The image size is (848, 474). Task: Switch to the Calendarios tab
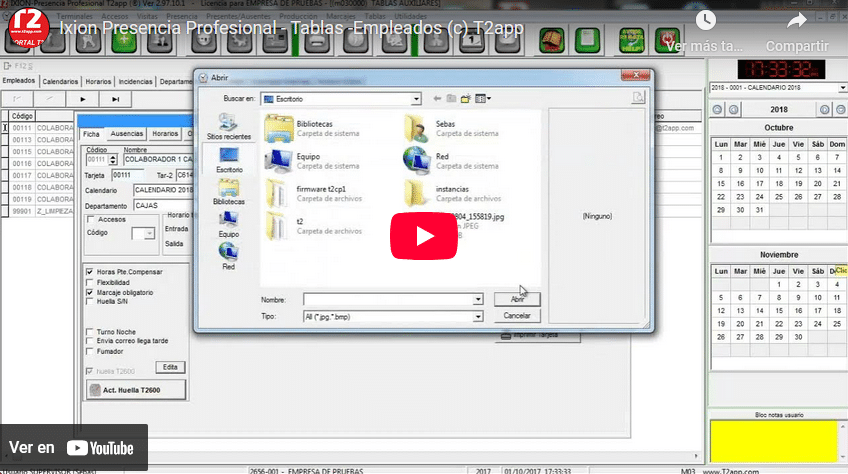point(60,81)
